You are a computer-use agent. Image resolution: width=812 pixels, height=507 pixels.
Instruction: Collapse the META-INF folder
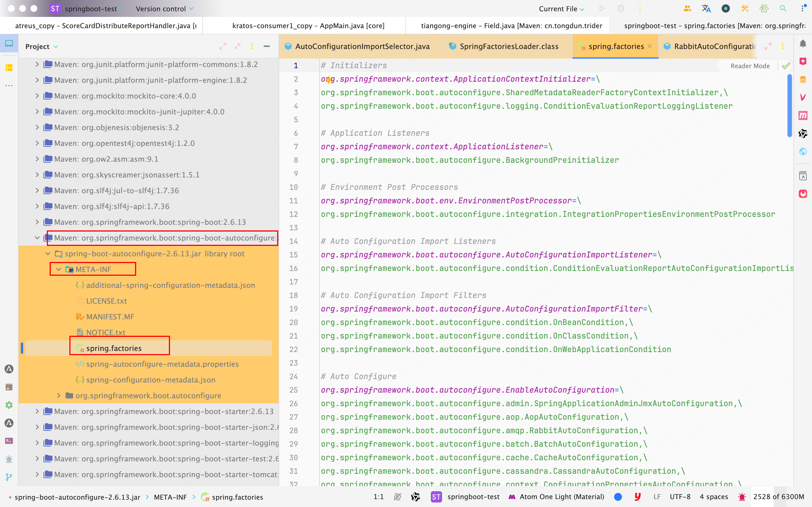pos(59,269)
